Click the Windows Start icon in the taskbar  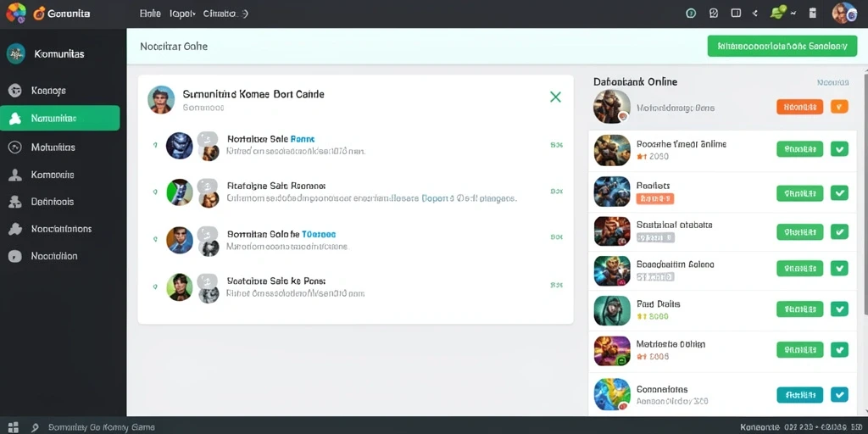(x=13, y=427)
